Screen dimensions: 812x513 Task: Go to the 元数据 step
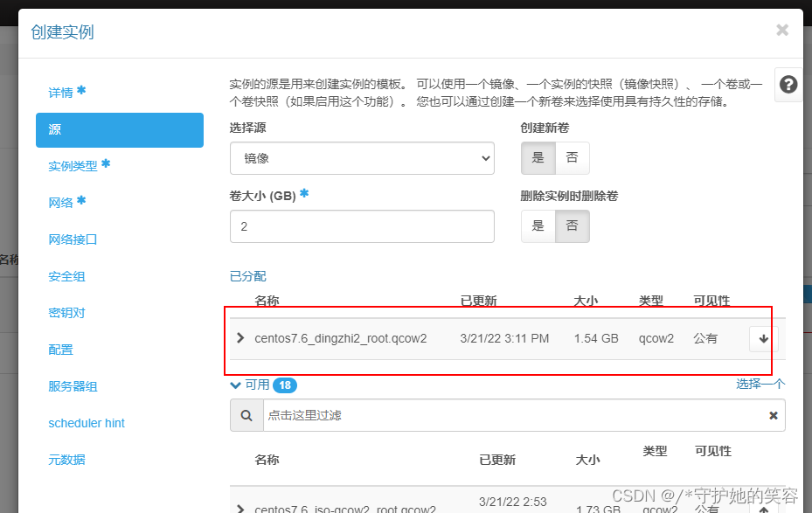tap(66, 460)
